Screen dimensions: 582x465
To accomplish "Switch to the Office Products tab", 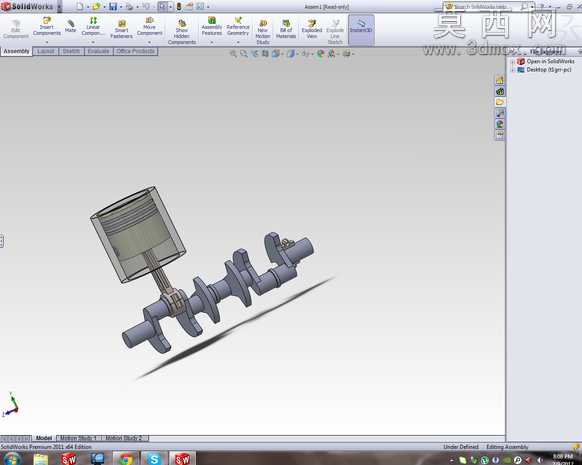I will point(135,51).
